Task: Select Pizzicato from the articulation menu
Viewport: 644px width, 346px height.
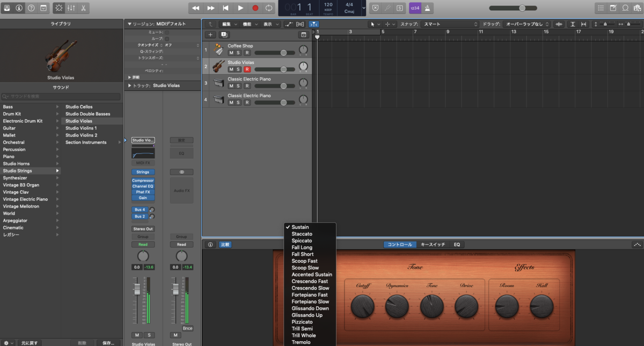Action: pyautogui.click(x=302, y=322)
